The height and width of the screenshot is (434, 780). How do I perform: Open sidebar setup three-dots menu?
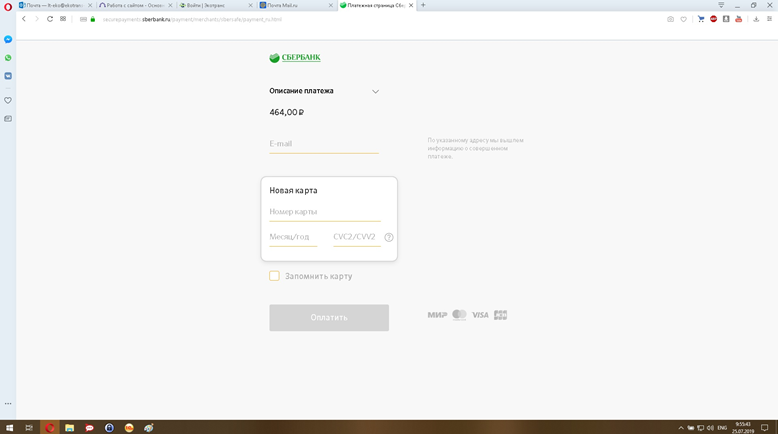[x=8, y=404]
